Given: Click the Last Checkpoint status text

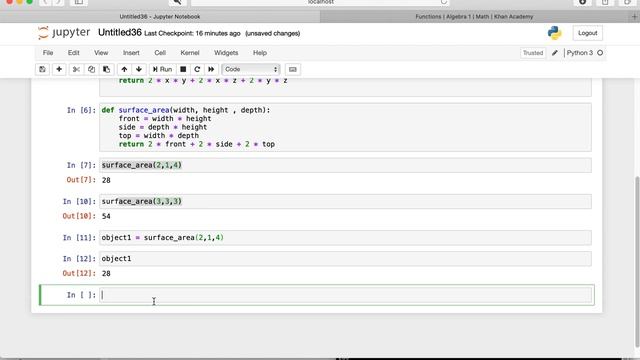Looking at the screenshot, I should tap(192, 33).
